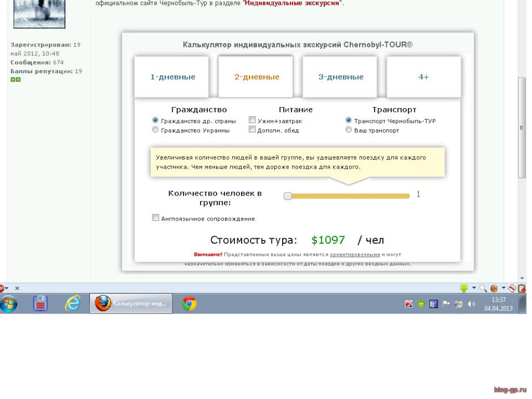Click the Adblock Plus ABP icon
The height and width of the screenshot is (399, 532).
click(x=2, y=288)
